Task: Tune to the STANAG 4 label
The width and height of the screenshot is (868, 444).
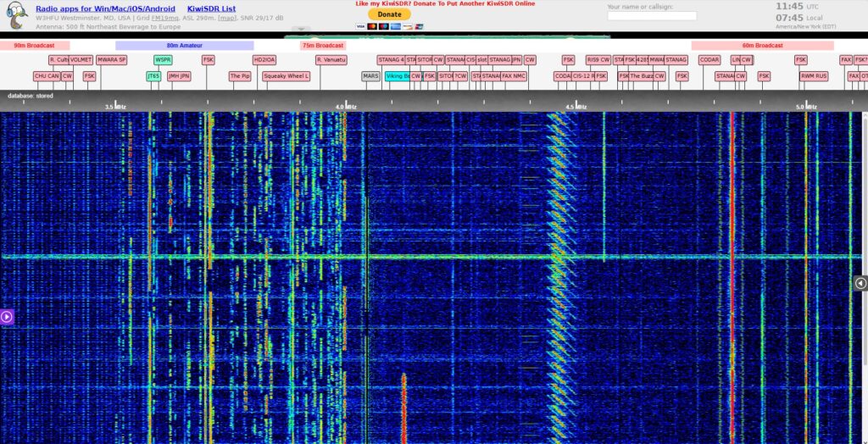Action: 391,60
